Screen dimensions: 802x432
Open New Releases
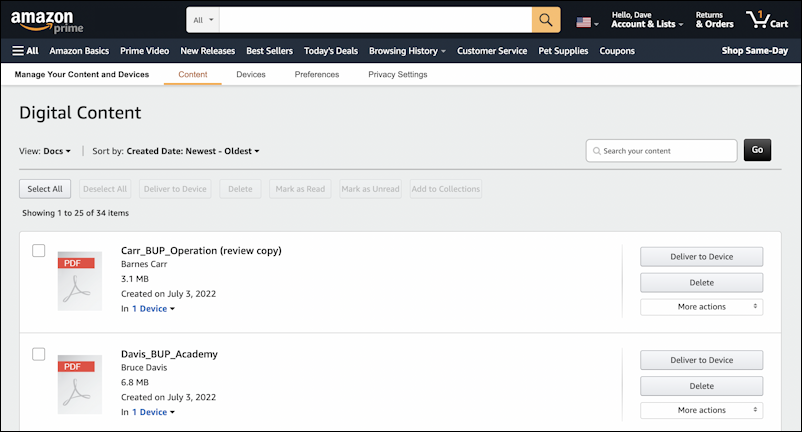[x=208, y=51]
